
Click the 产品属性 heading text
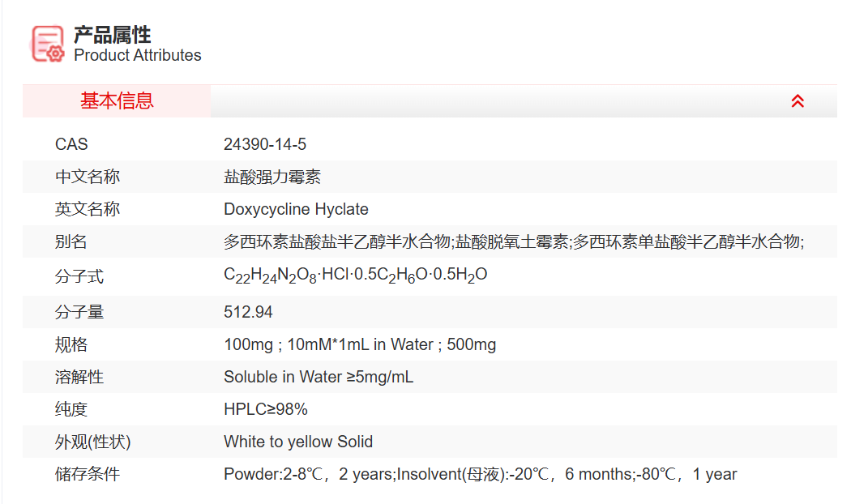[x=113, y=34]
